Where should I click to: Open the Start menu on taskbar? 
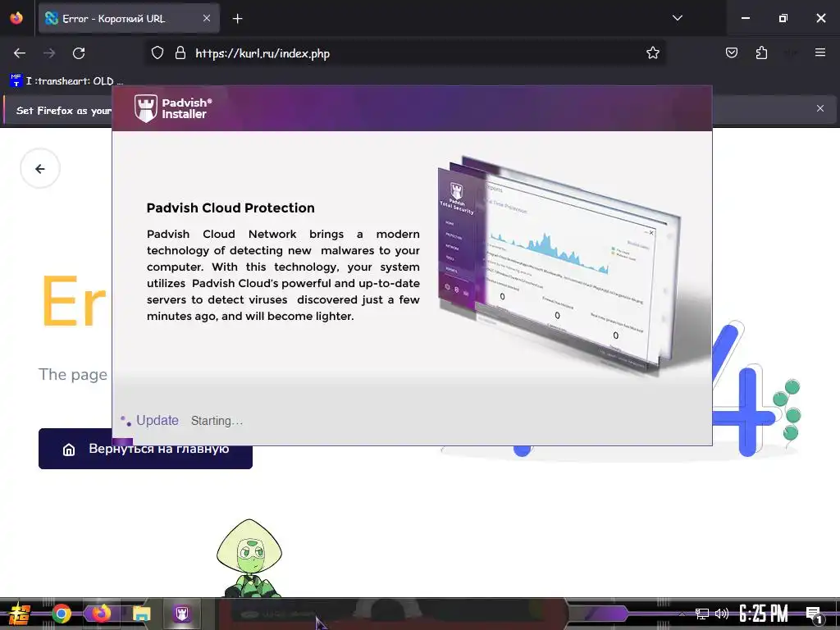pyautogui.click(x=20, y=614)
